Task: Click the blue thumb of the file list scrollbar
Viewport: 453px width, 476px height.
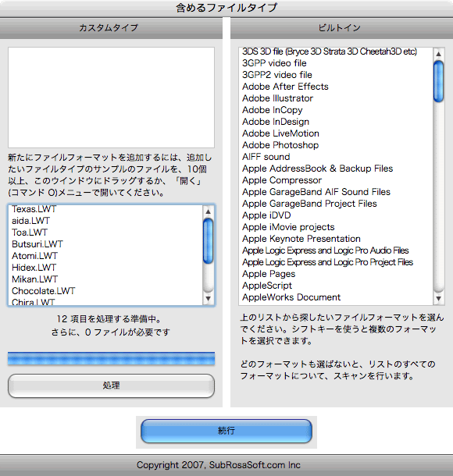Action: click(x=208, y=241)
